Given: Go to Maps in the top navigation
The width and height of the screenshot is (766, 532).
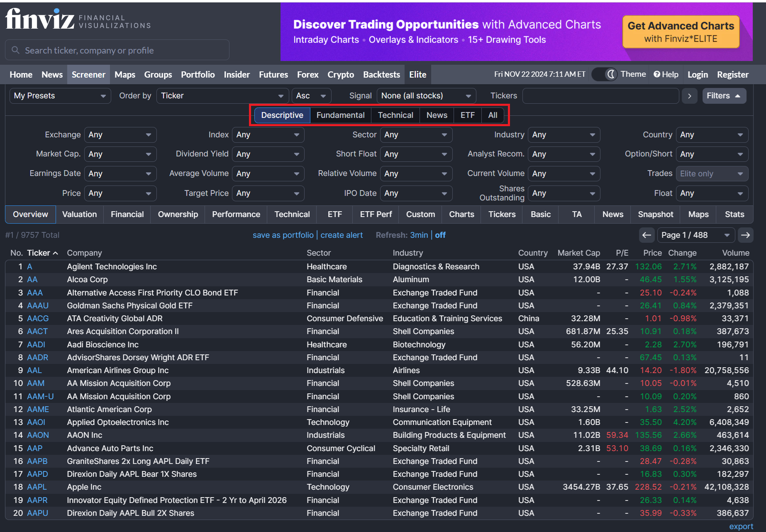Looking at the screenshot, I should click(125, 75).
